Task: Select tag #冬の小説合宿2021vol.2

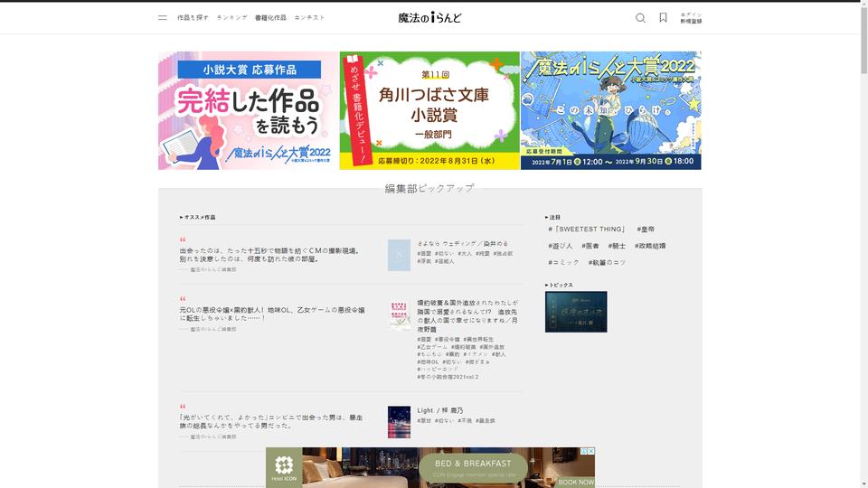Action: click(x=448, y=377)
